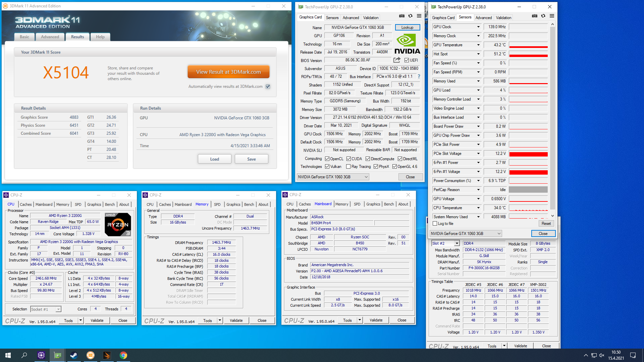Image resolution: width=644 pixels, height=362 pixels.
Task: Open the hamburger menu in GPU-Z Graphics Card window
Action: 419,16
